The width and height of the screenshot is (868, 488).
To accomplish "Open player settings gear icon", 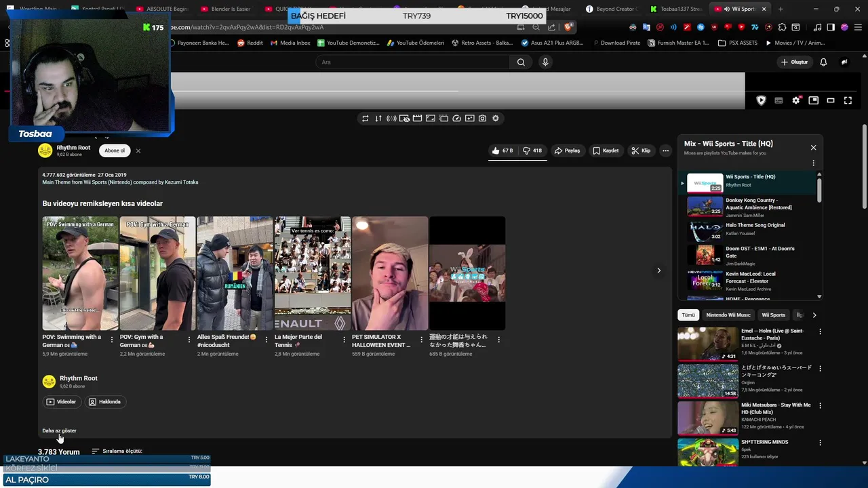I will pyautogui.click(x=796, y=100).
